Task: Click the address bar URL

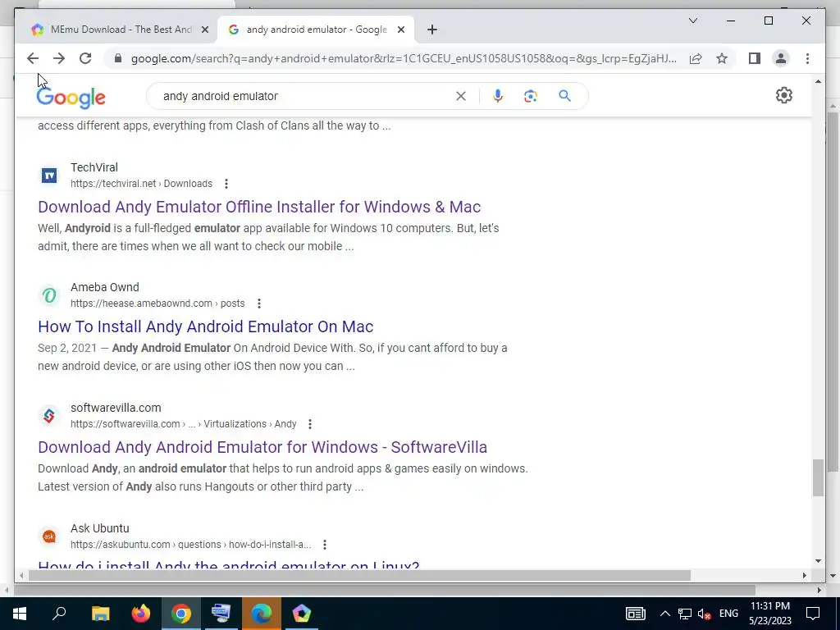Action: pos(404,58)
